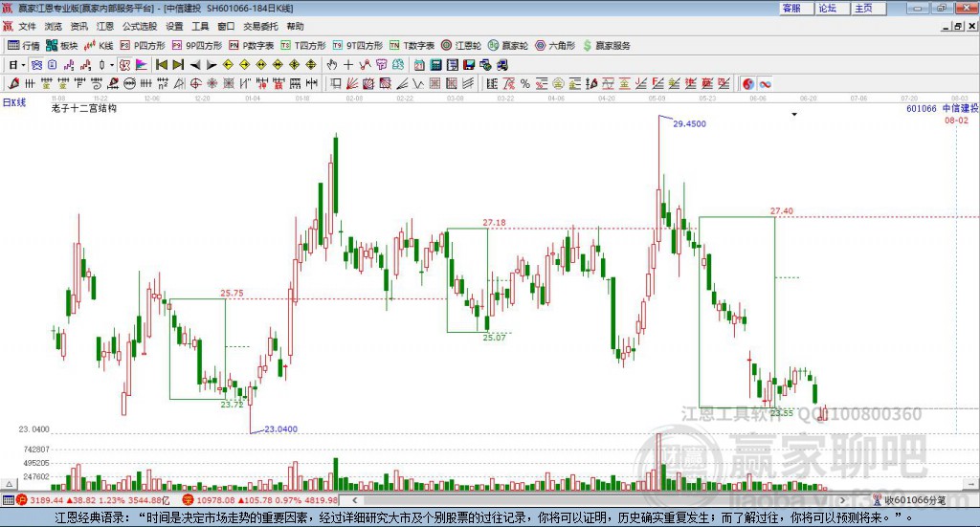This screenshot has height=527, width=980.
Task: Select the red-green target circle tool
Action: tap(195, 83)
